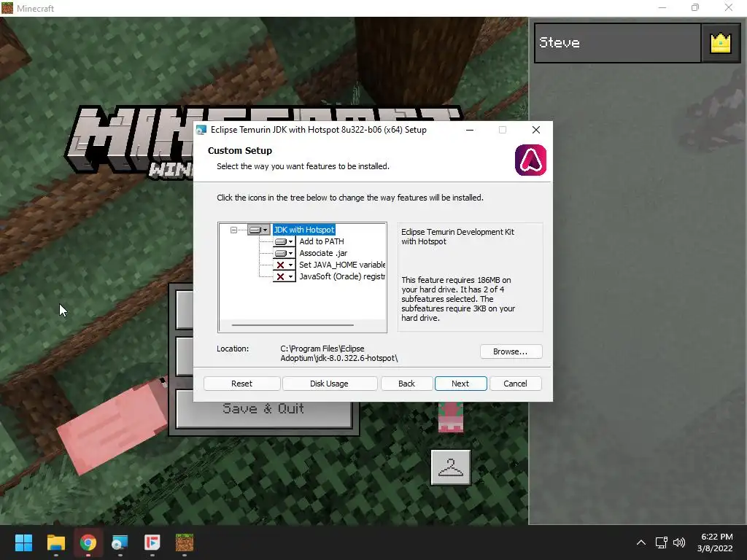Open the Add to PATH install-mode dropdown

[284, 241]
